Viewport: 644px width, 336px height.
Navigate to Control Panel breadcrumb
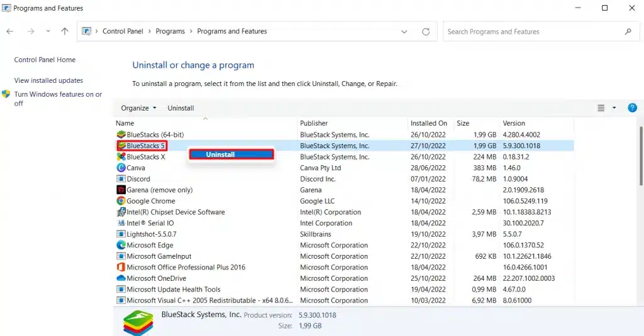tap(123, 31)
